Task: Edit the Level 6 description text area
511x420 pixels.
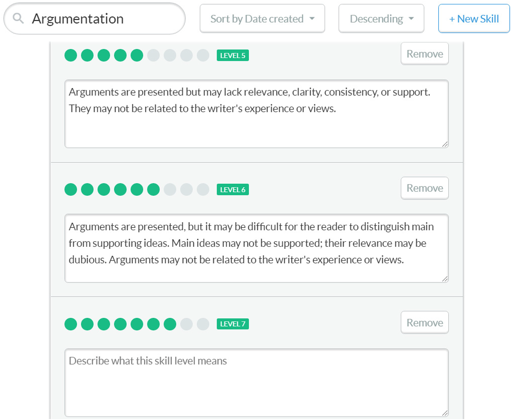Action: pyautogui.click(x=257, y=248)
